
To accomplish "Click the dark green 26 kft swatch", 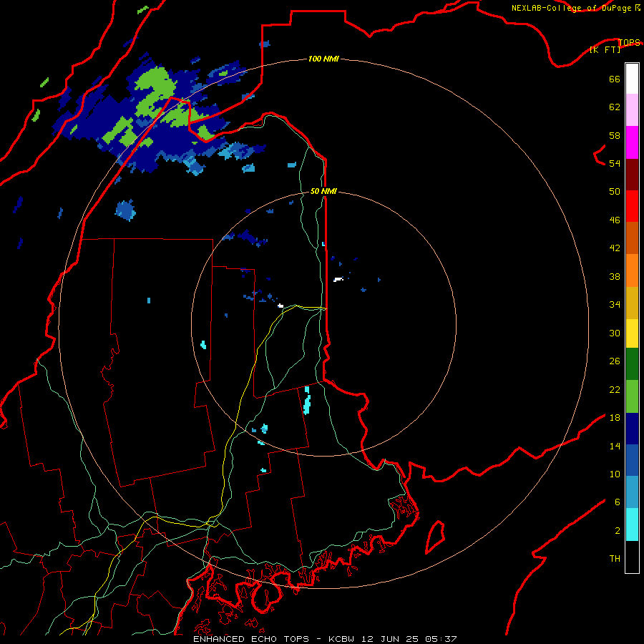I will 632,364.
